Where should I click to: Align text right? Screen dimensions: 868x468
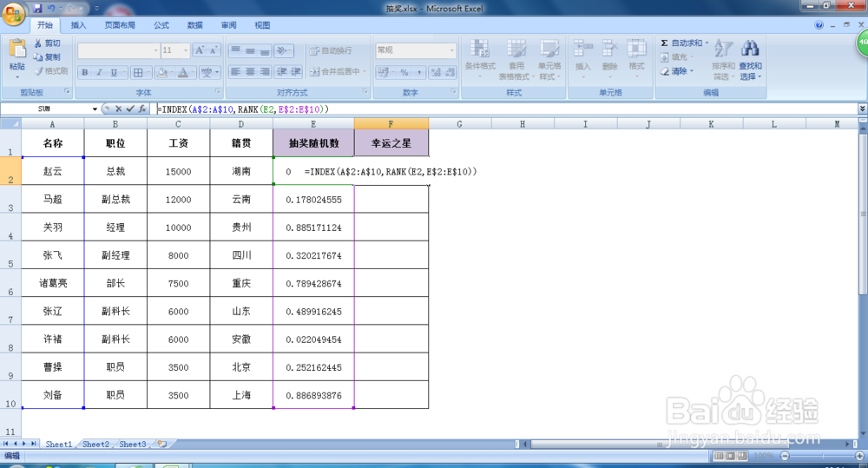pos(265,71)
